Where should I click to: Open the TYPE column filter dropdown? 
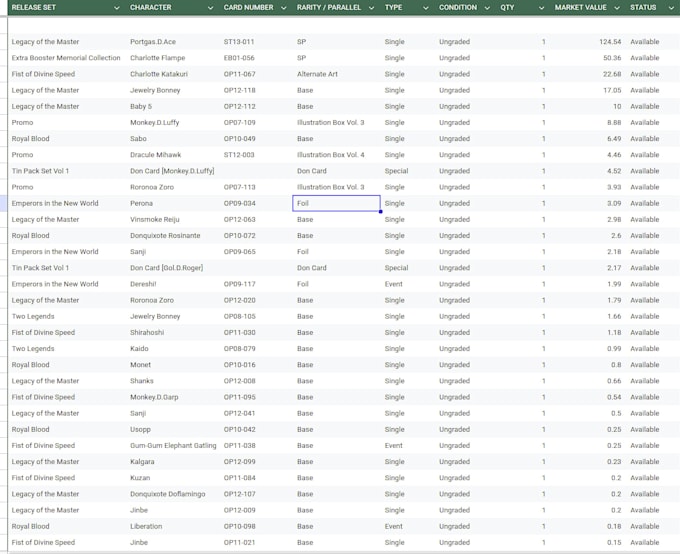(x=425, y=8)
